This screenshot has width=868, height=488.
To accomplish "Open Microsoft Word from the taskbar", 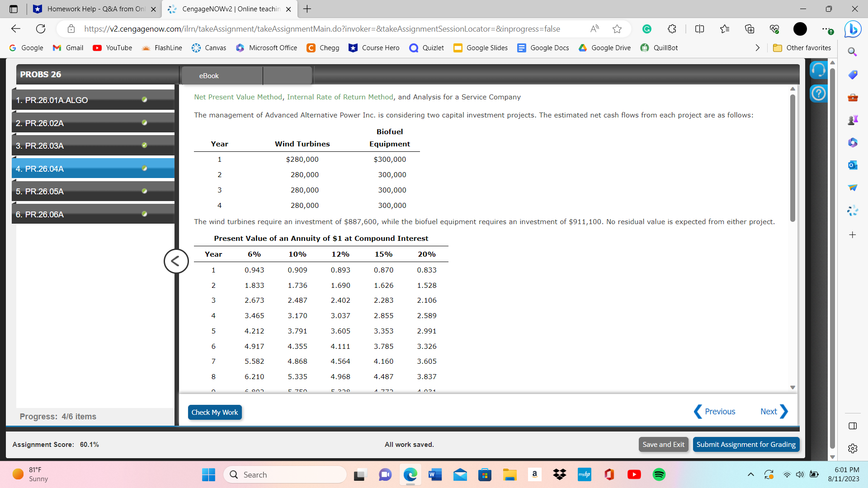I will [x=435, y=474].
